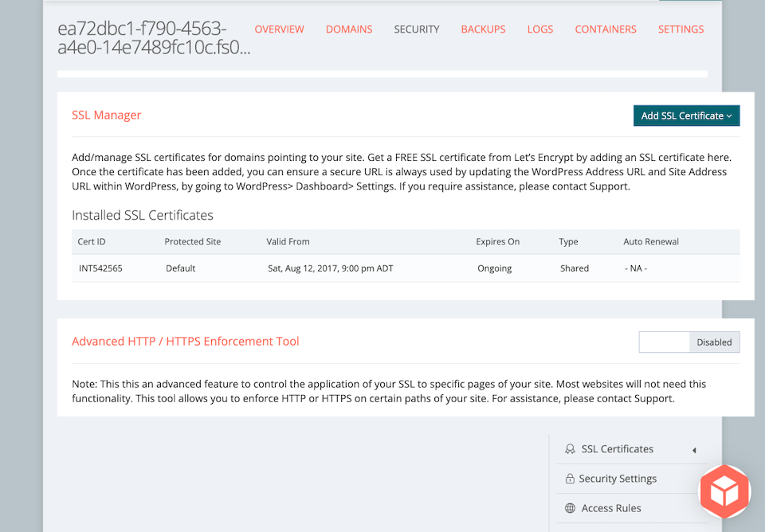Open the orange cube help widget

[724, 491]
